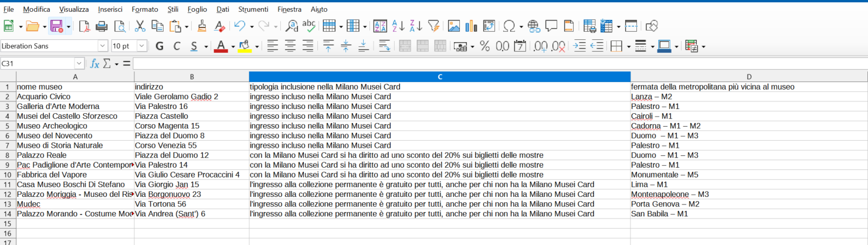Click row 8 header for Palazzo Reale

click(x=8, y=155)
